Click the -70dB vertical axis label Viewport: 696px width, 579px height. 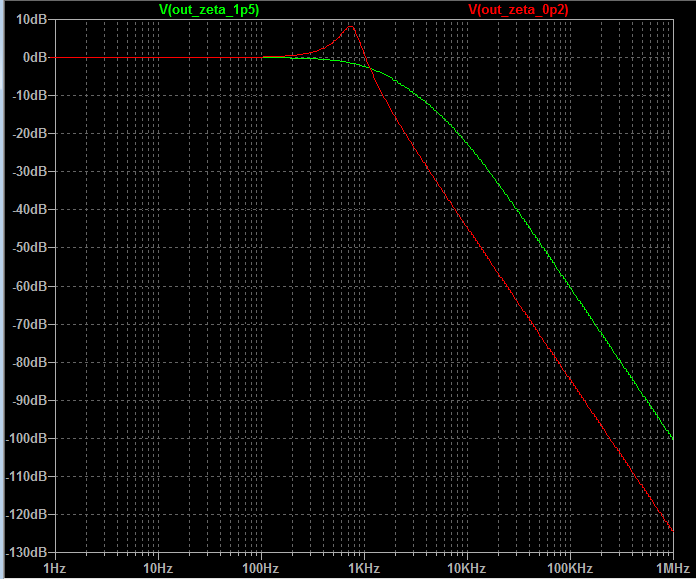[x=29, y=325]
